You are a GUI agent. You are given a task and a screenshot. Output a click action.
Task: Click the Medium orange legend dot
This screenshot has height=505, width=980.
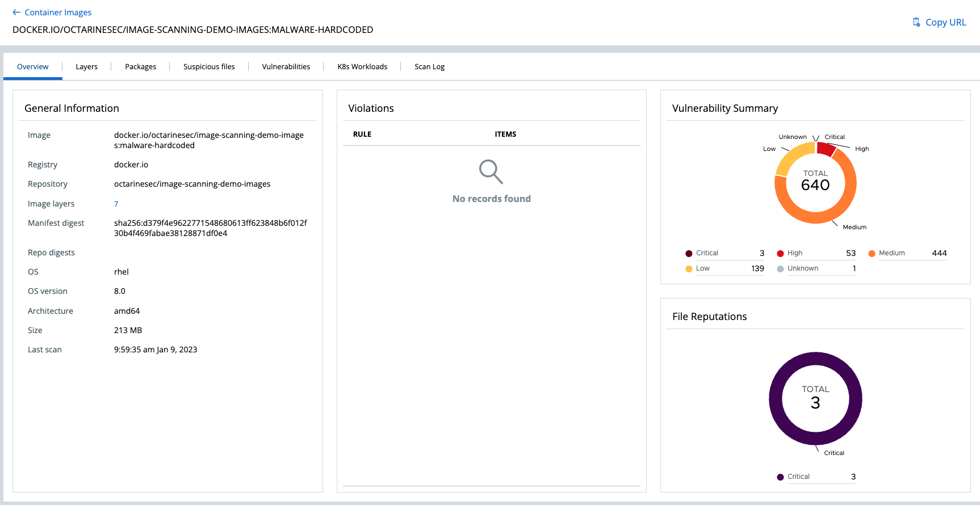coord(872,254)
